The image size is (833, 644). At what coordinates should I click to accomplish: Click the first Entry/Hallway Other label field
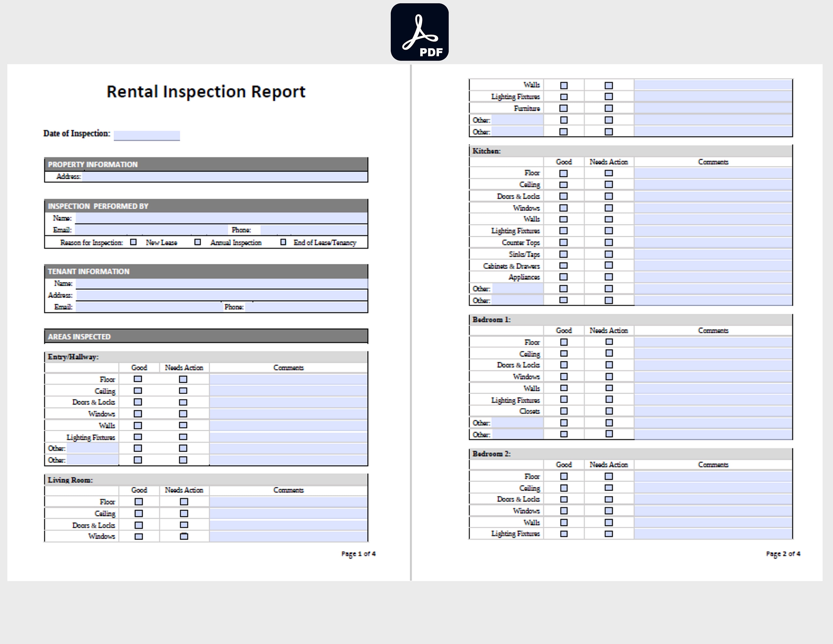[x=93, y=448]
